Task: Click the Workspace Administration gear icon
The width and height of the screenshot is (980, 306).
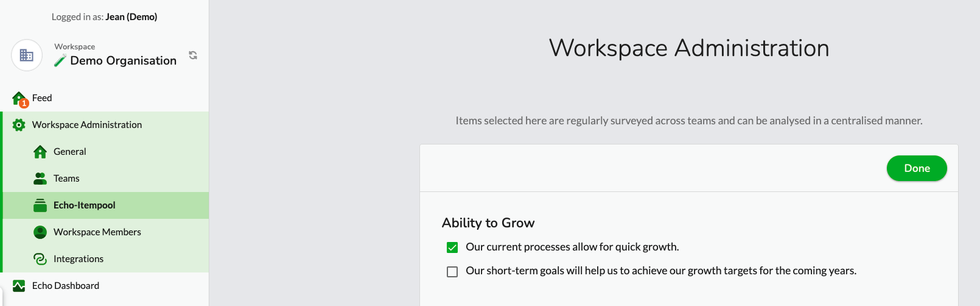Action: click(x=19, y=125)
